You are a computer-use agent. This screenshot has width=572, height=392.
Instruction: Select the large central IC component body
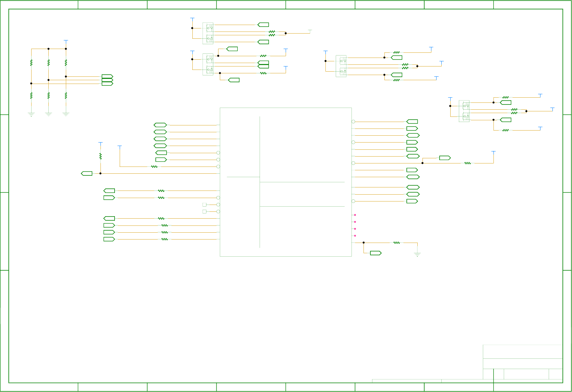(x=286, y=182)
